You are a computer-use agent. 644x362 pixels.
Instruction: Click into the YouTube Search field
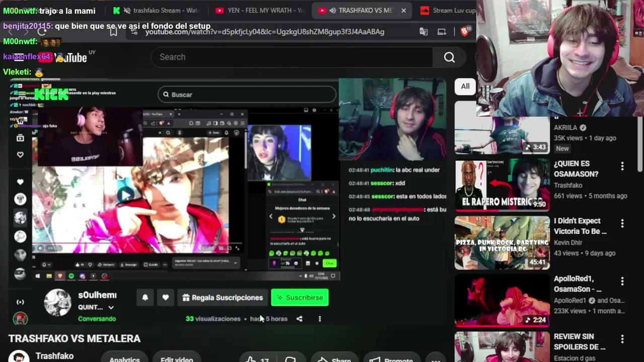click(x=292, y=57)
